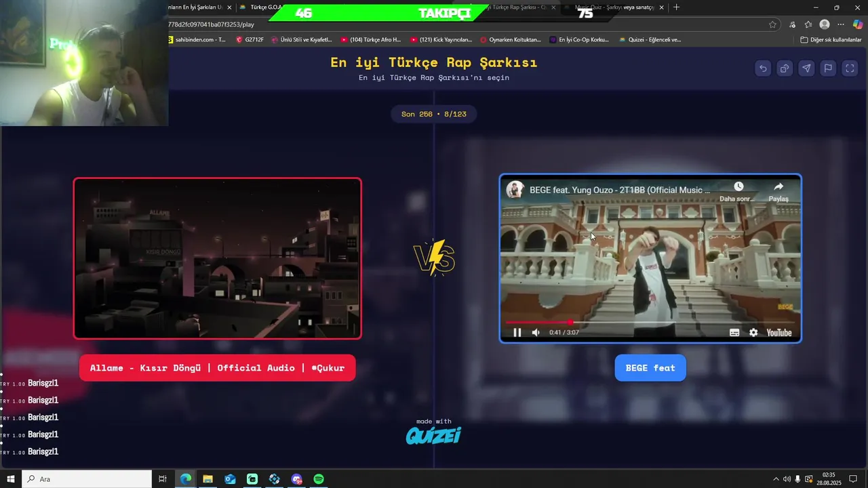The width and height of the screenshot is (868, 488).
Task: Open BEGE channel avatar in video header
Action: [x=515, y=190]
